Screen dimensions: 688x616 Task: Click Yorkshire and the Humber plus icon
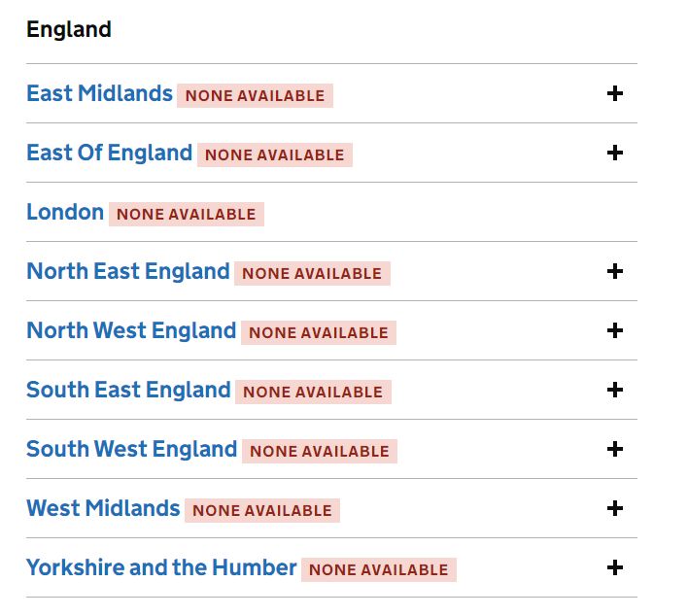point(614,568)
